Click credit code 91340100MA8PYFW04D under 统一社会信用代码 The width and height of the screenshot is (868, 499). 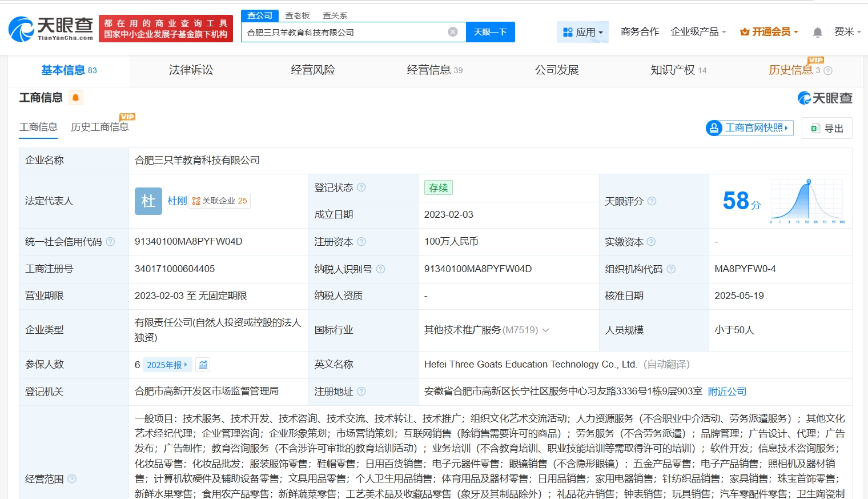(188, 242)
